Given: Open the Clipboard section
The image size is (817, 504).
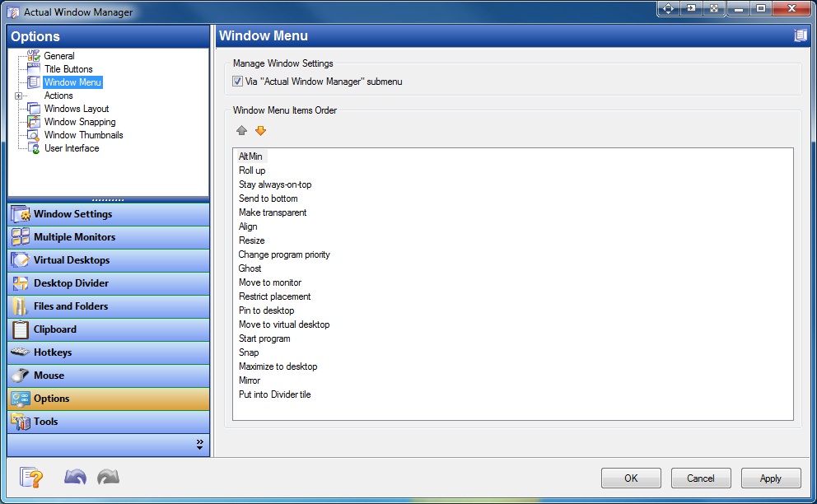Looking at the screenshot, I should pos(109,329).
